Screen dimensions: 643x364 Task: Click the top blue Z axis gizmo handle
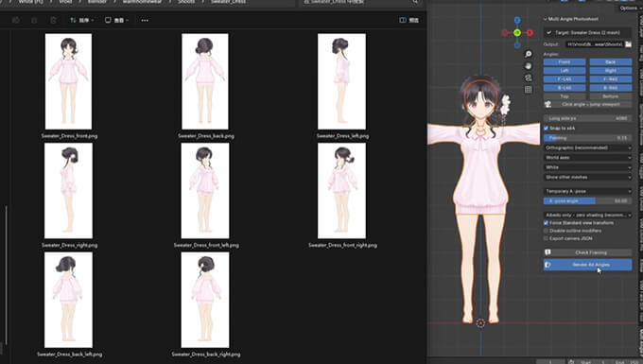[x=517, y=20]
